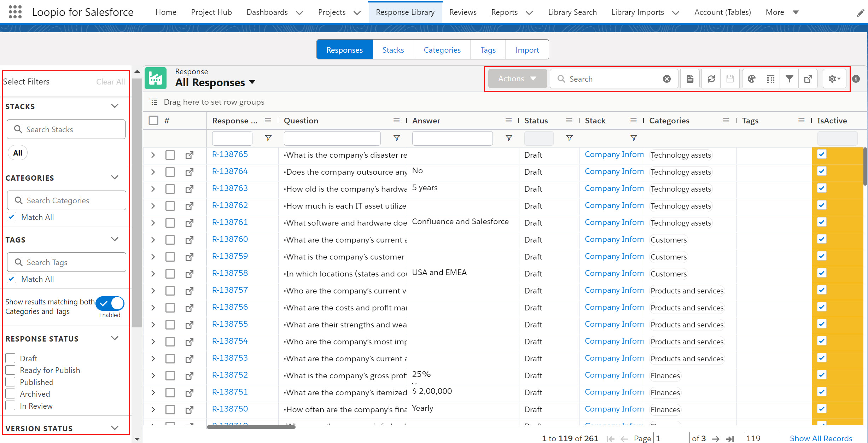Click the info icon beside the toolbar
Screen dimensions: 868x443
tap(856, 79)
